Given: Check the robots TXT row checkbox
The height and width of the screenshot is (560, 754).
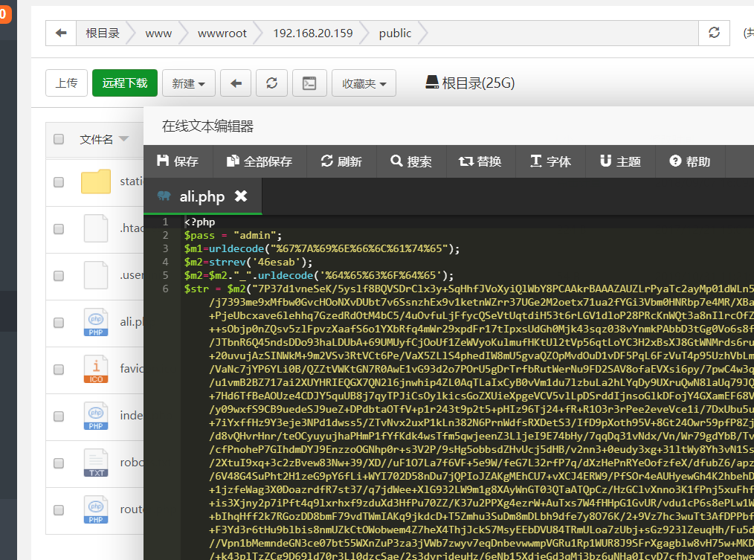Looking at the screenshot, I should pyautogui.click(x=59, y=463).
